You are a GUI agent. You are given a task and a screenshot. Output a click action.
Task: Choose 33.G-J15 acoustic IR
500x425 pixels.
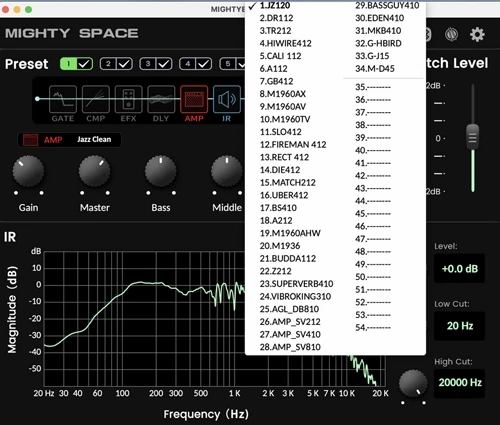point(372,56)
